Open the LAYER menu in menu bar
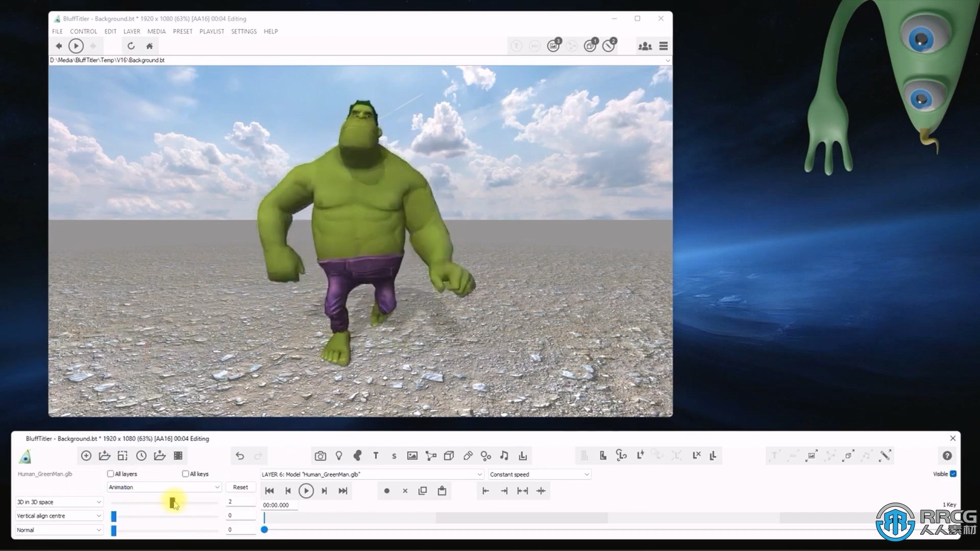 coord(131,31)
